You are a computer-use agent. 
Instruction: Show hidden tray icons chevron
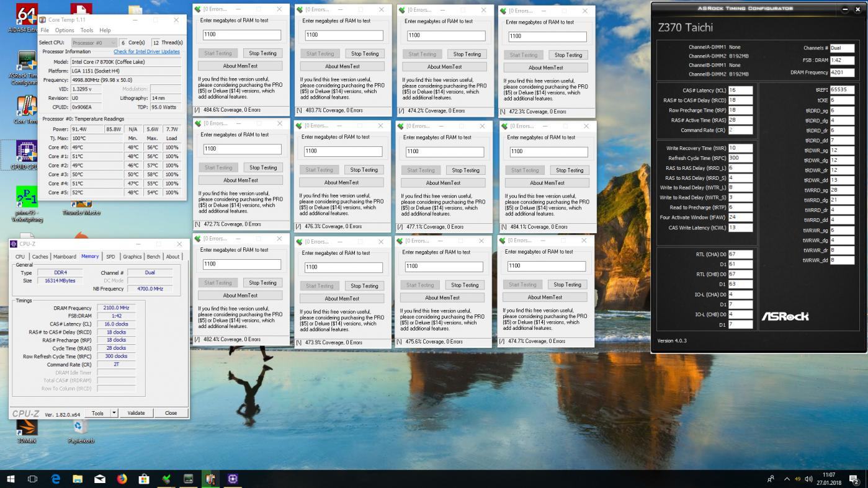787,479
